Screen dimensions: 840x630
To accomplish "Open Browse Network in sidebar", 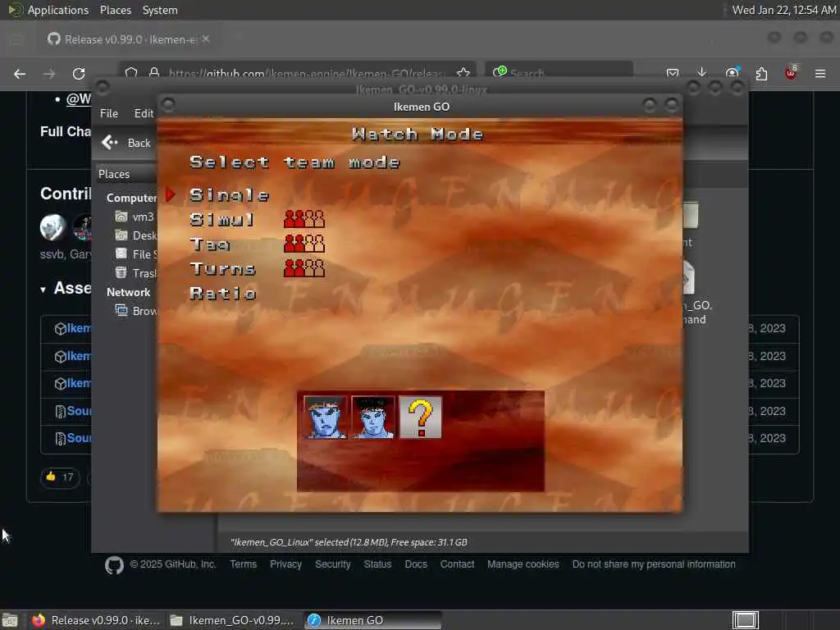I will point(135,311).
